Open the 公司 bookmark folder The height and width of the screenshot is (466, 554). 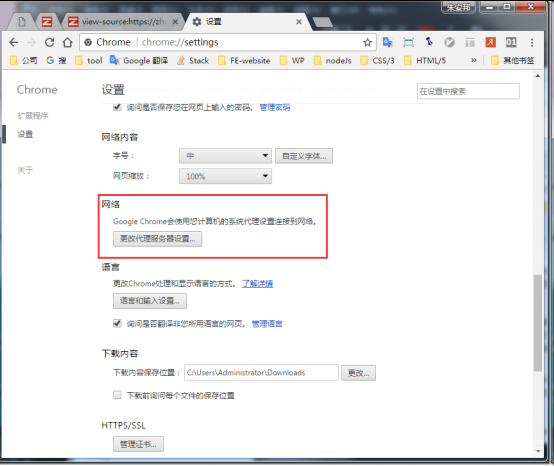23,61
